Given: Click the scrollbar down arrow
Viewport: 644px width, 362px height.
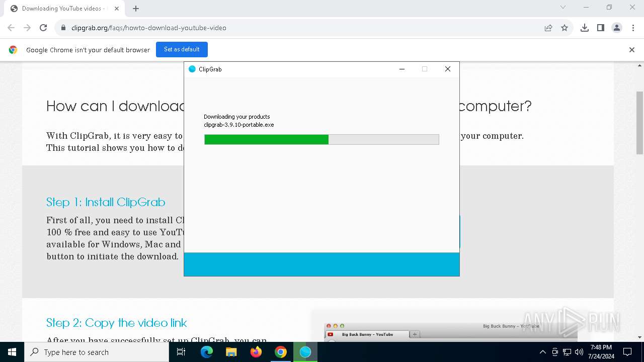Looking at the screenshot, I should tap(640, 337).
